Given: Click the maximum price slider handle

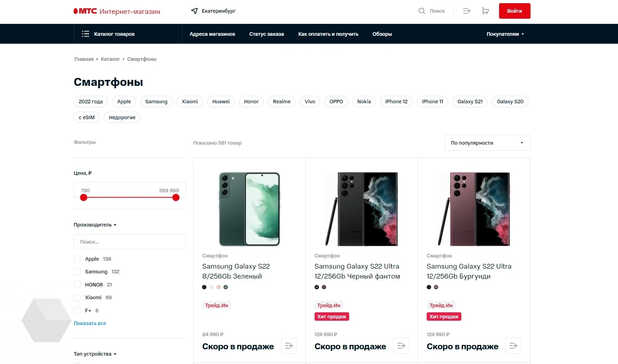Looking at the screenshot, I should (176, 197).
